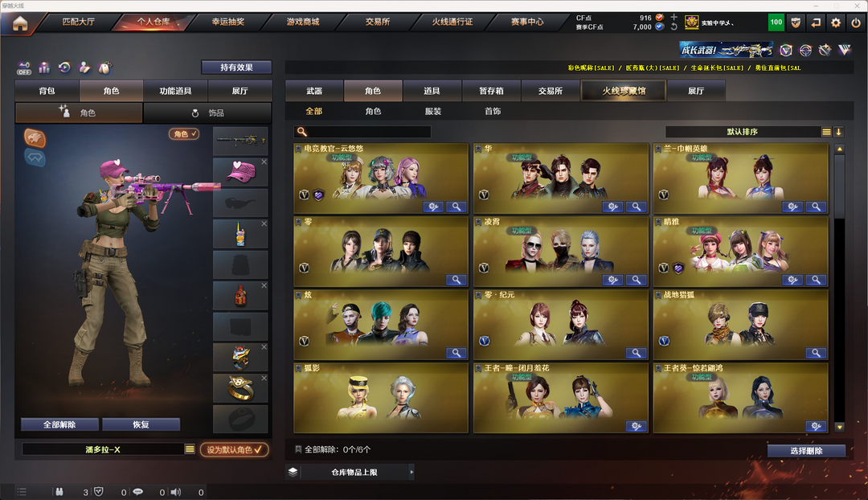Open settings gear in top bar
The image size is (868, 500).
pos(836,23)
